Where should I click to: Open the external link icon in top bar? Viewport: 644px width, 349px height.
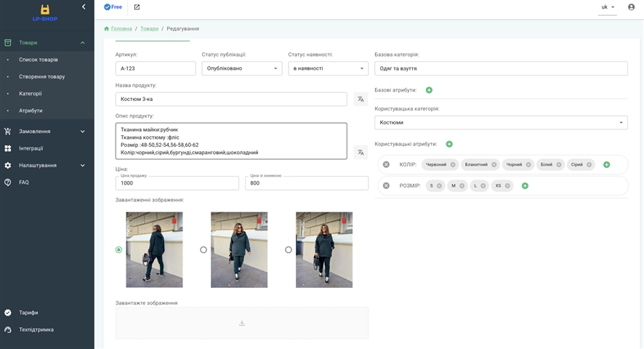(x=137, y=7)
